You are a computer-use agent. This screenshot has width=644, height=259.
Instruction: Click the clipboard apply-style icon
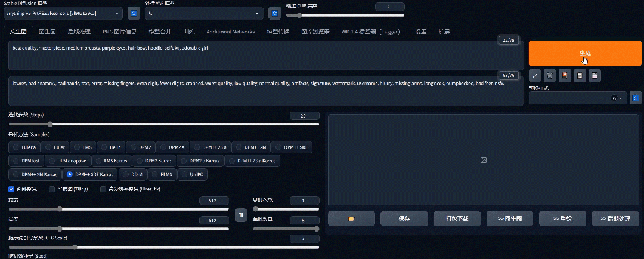pos(580,75)
